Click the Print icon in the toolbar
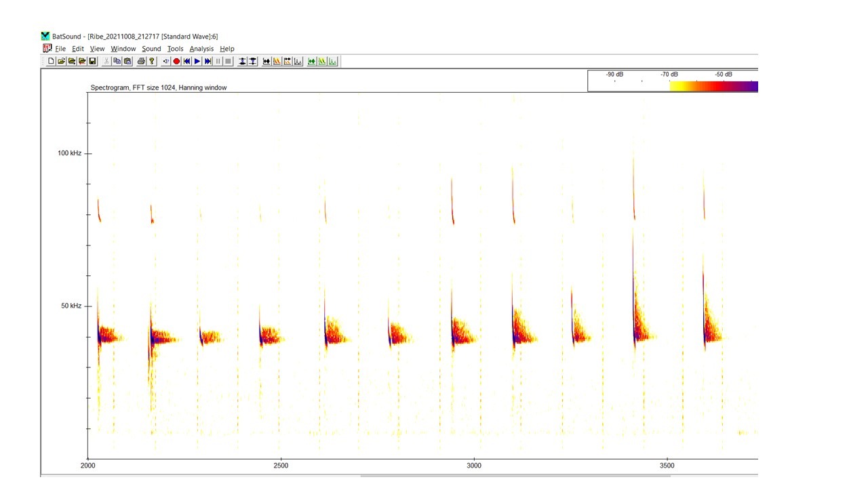This screenshot has height=488, width=868. click(141, 62)
